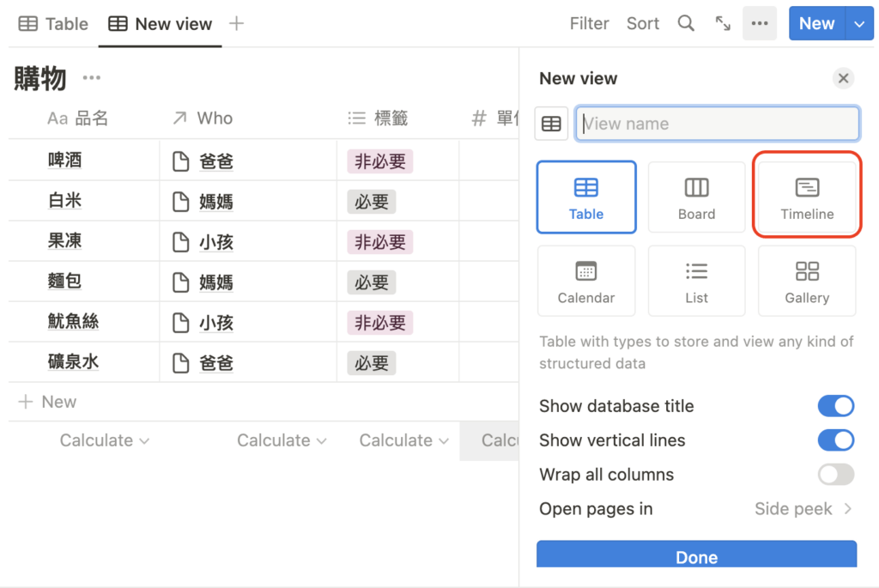Select the Timeline view layout

pyautogui.click(x=807, y=197)
